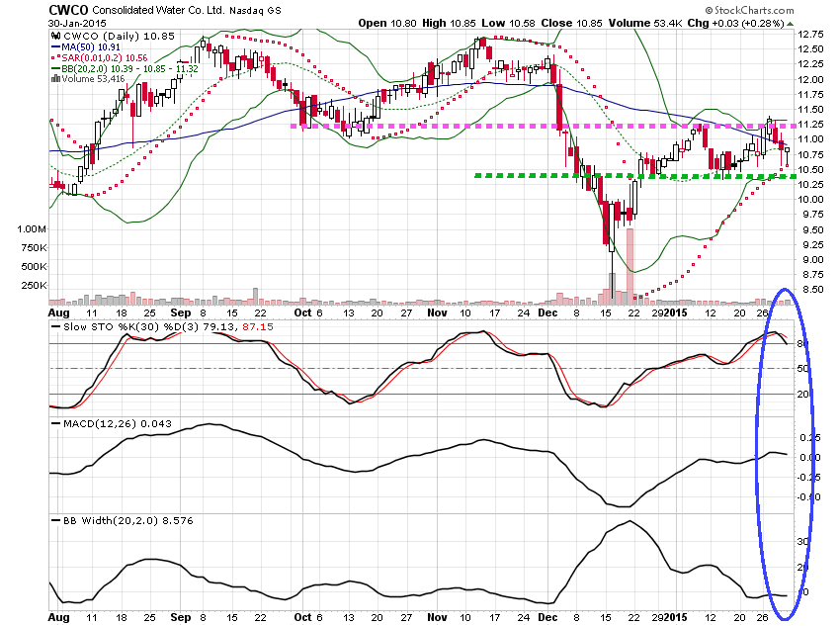This screenshot has width=840, height=626.
Task: Click the Close 10.85 value
Action: (571, 23)
